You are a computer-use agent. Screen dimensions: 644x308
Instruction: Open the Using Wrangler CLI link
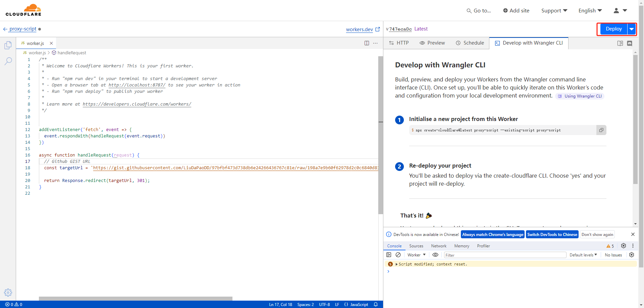pyautogui.click(x=580, y=96)
